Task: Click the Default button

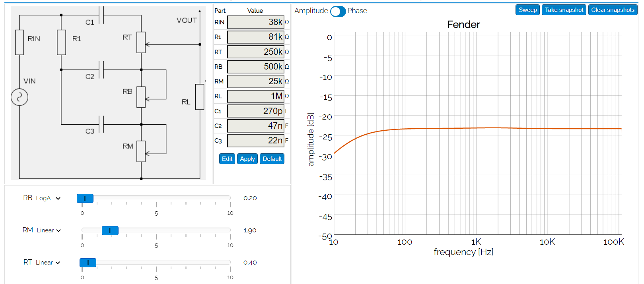Action: tap(272, 159)
